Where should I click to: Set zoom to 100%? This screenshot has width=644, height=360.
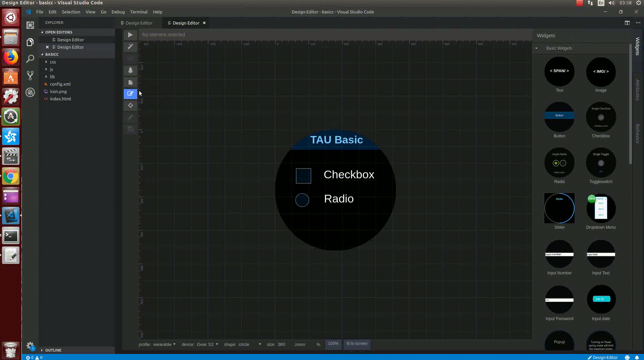point(333,344)
